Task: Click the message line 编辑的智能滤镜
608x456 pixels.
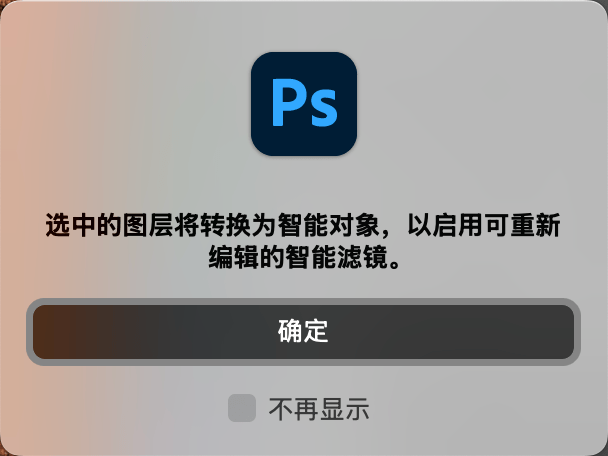Action: point(305,257)
